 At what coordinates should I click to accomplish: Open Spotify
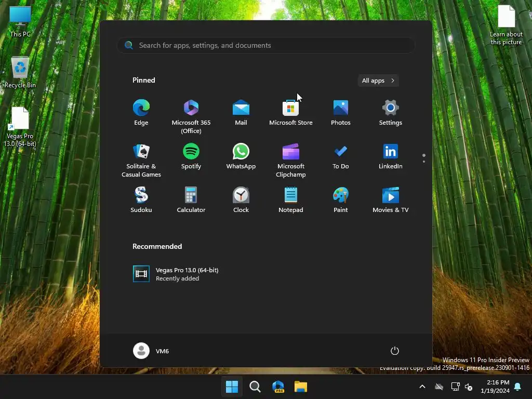[x=191, y=156]
